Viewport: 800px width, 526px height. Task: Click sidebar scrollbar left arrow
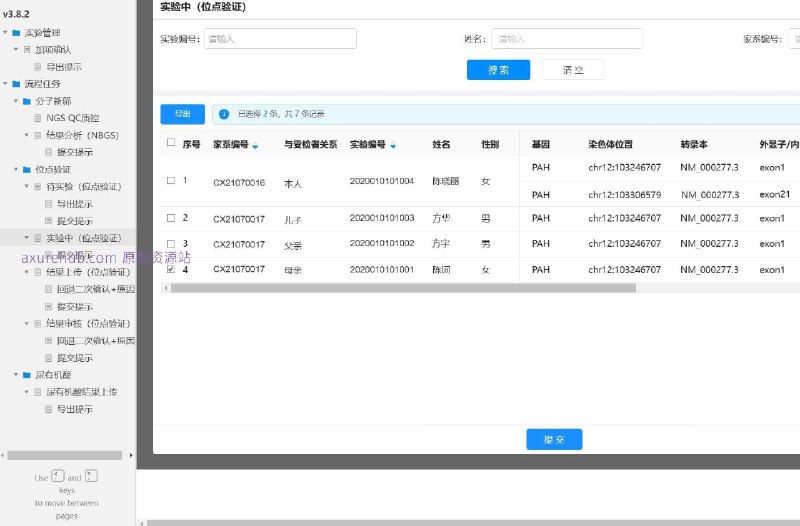3,455
